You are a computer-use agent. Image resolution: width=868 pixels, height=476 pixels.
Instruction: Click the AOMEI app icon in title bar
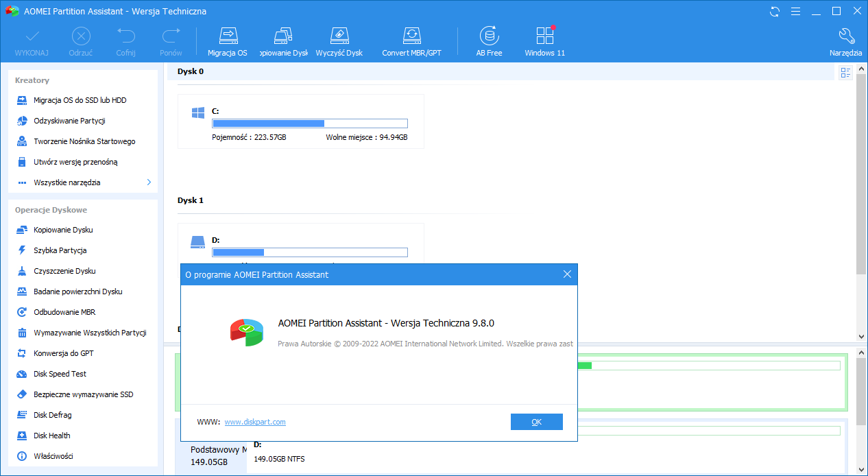tap(12, 11)
